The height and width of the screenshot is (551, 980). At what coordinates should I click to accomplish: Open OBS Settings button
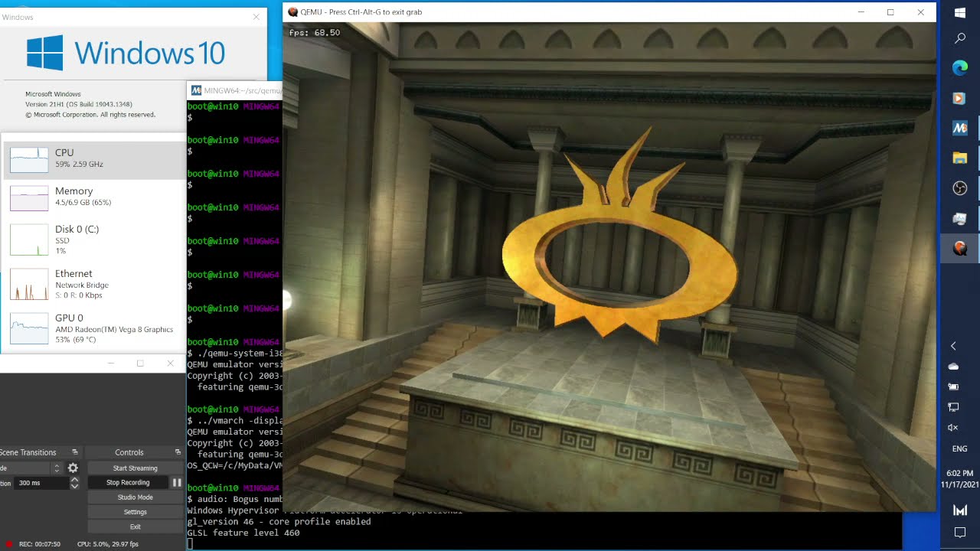[135, 512]
